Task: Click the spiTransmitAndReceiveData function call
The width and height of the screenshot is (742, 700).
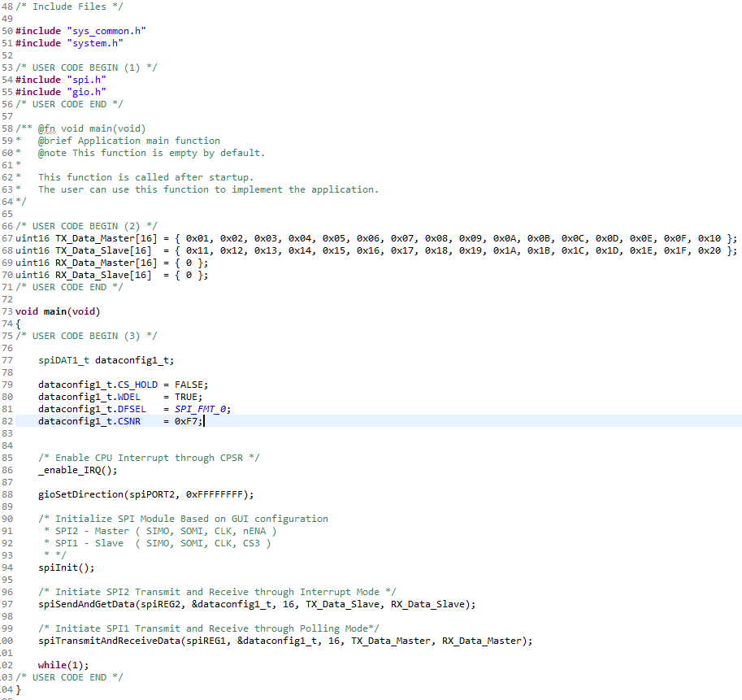Action: click(x=285, y=641)
